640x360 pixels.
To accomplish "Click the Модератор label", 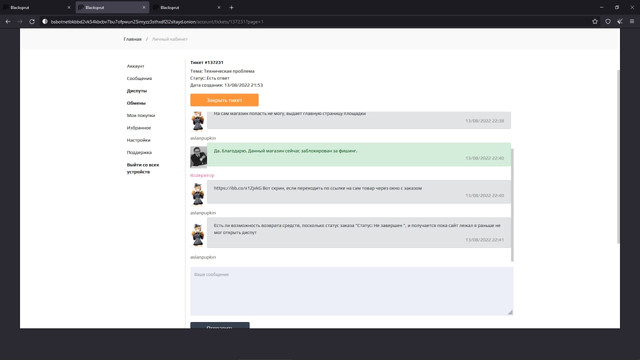I will tap(202, 175).
